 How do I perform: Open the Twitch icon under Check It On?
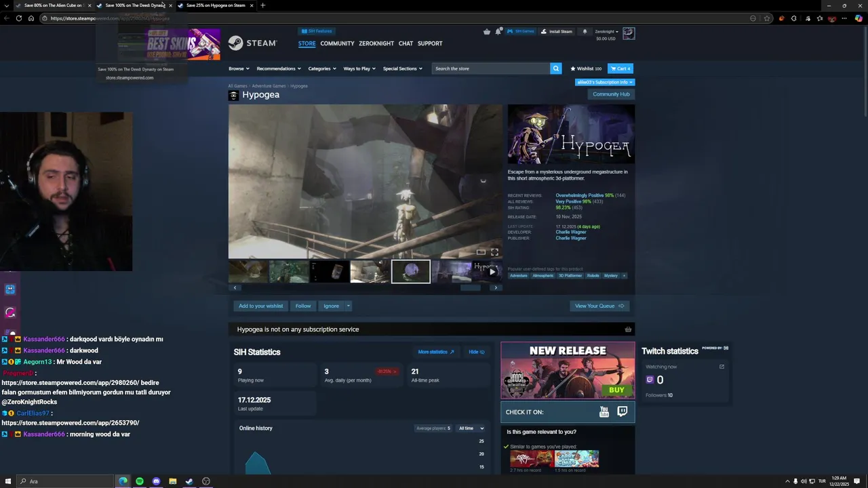tap(622, 411)
